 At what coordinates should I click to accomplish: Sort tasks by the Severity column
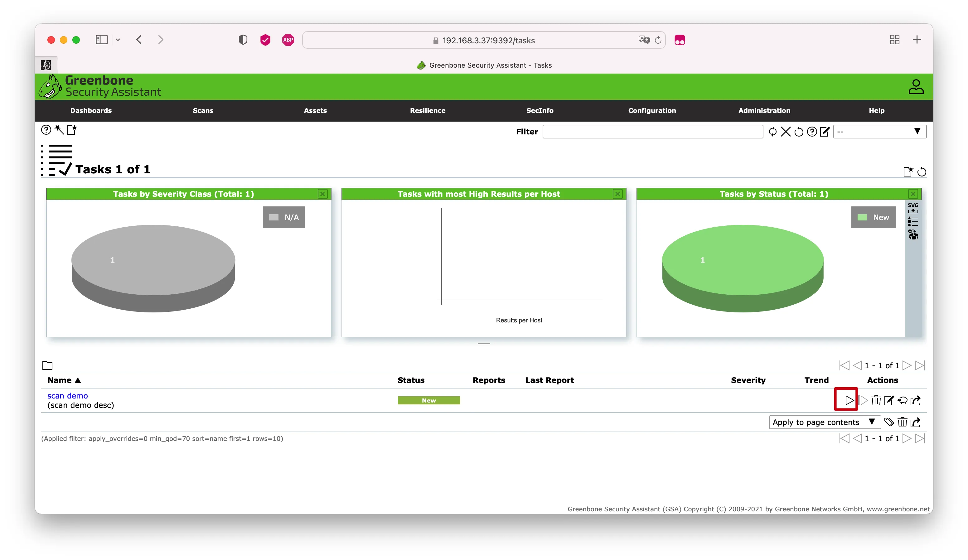click(748, 380)
